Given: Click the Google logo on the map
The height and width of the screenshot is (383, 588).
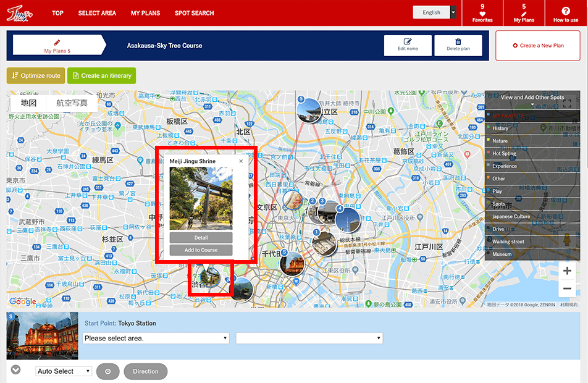Looking at the screenshot, I should (22, 301).
